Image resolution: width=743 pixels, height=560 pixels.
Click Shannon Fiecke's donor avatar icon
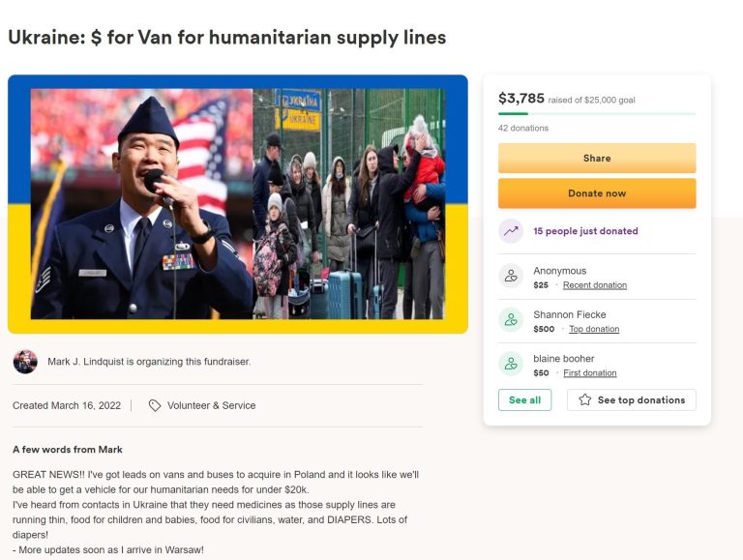tap(511, 320)
